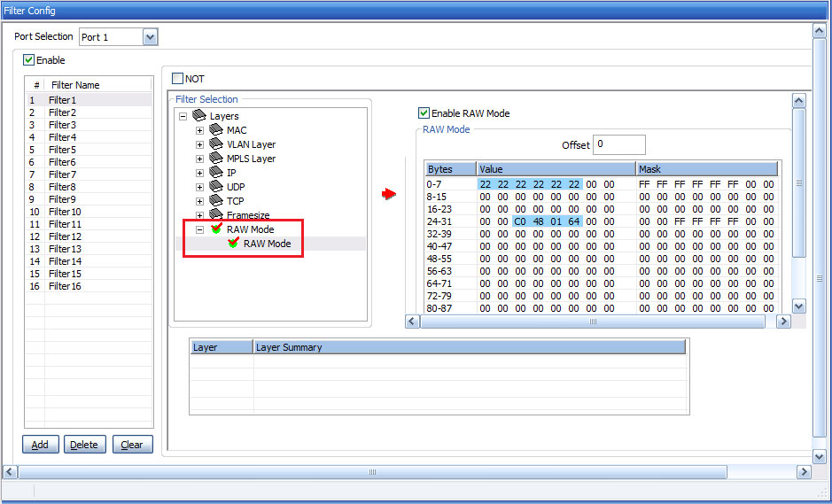Screen dimensions: 832x504
Task: Expand the UDP tree node
Action: coord(199,187)
